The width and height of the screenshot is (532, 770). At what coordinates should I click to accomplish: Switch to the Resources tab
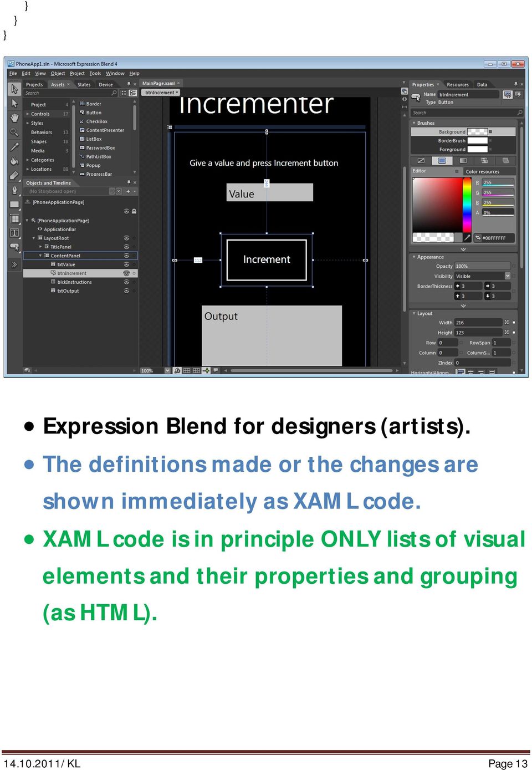coord(458,85)
